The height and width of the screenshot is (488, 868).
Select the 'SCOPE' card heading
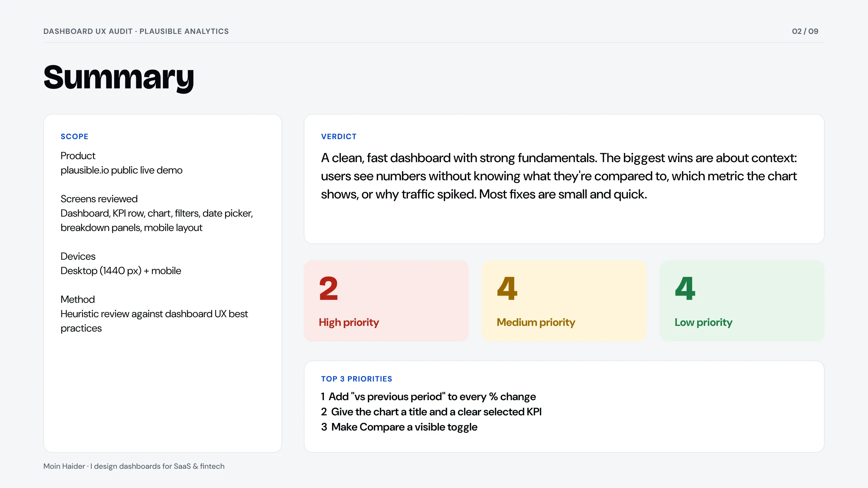[75, 136]
